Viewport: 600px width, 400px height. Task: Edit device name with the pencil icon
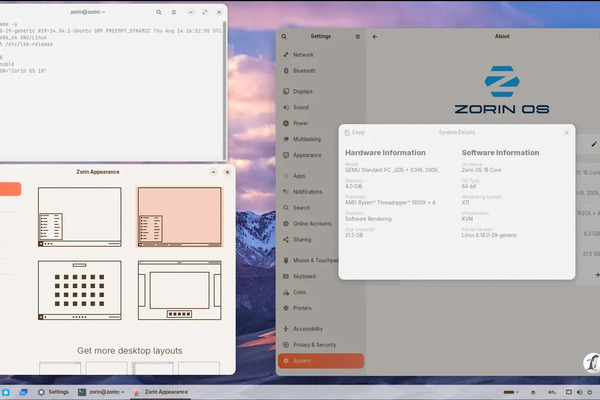[594, 144]
